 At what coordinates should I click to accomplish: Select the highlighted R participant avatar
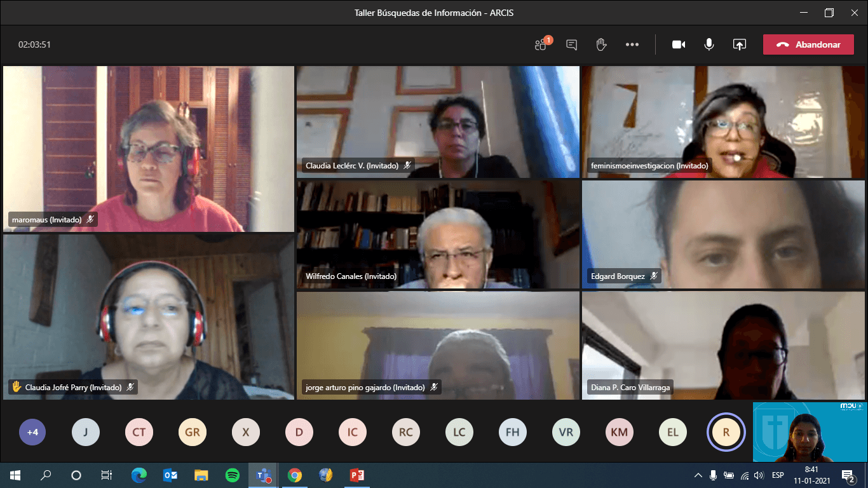726,432
